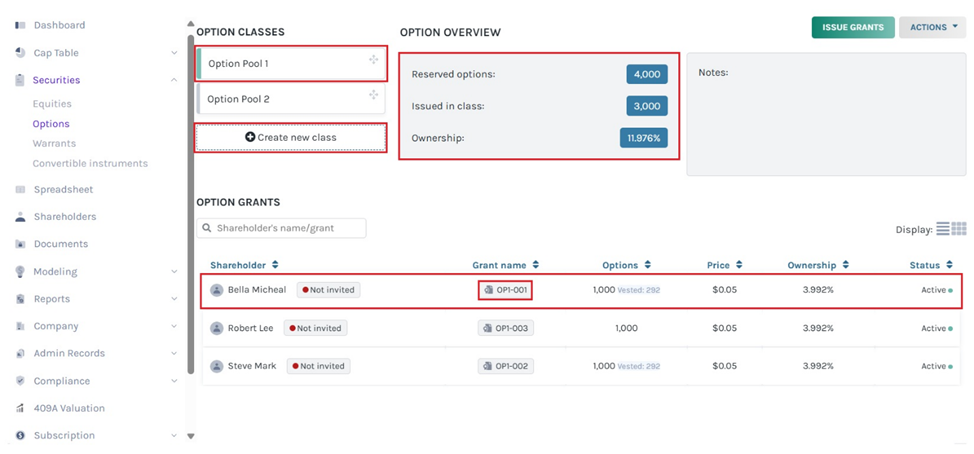Open Warrants under Securities
This screenshot has height=454, width=974.
(54, 143)
